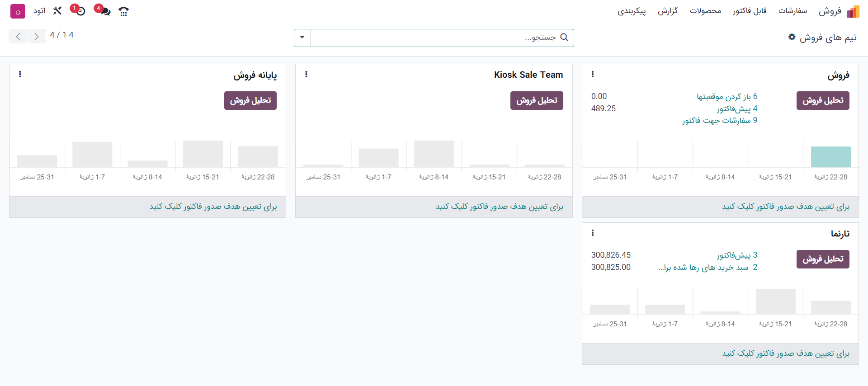This screenshot has width=868, height=386.
Task: Expand the search options dropdown arrow
Action: coord(302,38)
